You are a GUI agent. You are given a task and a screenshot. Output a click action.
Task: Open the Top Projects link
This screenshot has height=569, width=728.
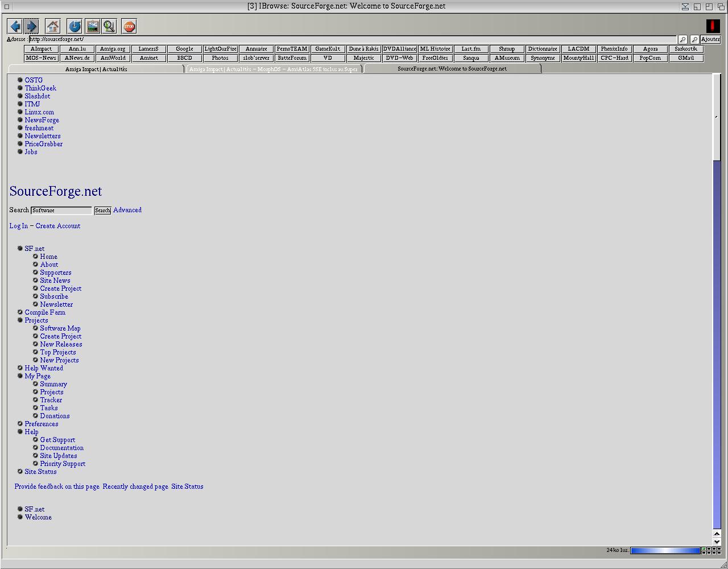click(58, 352)
